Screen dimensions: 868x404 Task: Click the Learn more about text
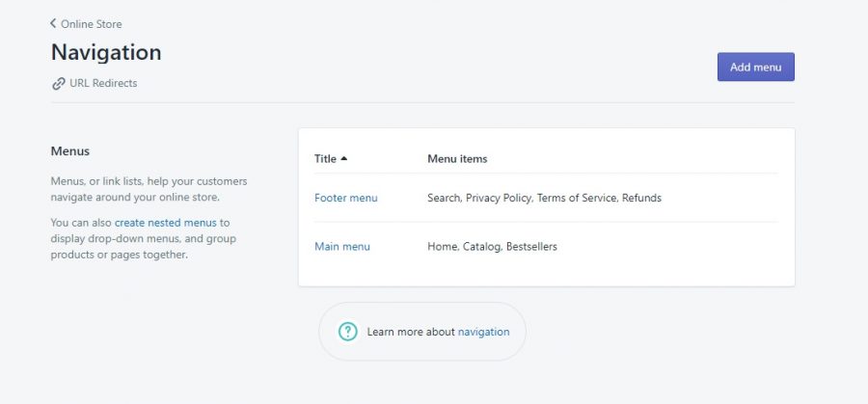pyautogui.click(x=411, y=332)
